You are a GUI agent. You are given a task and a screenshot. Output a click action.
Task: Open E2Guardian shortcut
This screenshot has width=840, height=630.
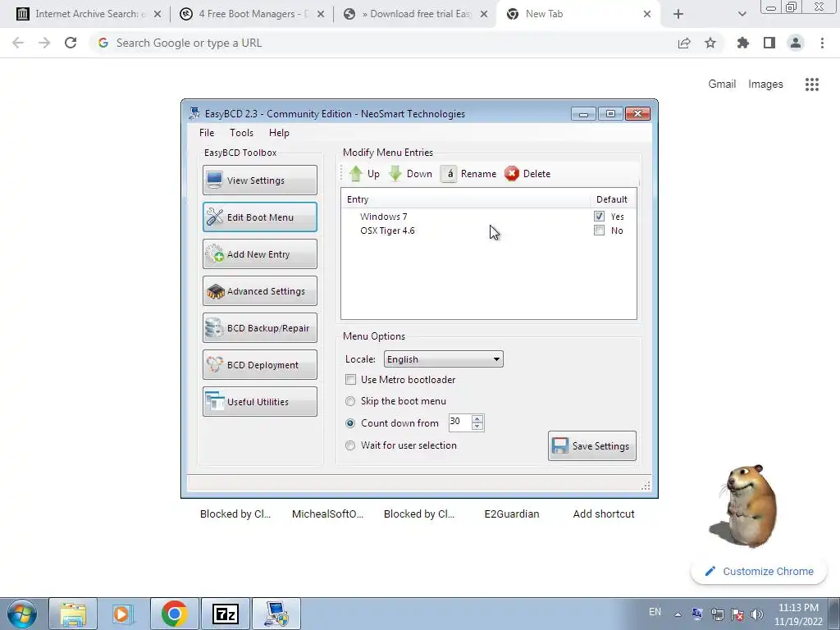click(x=512, y=514)
